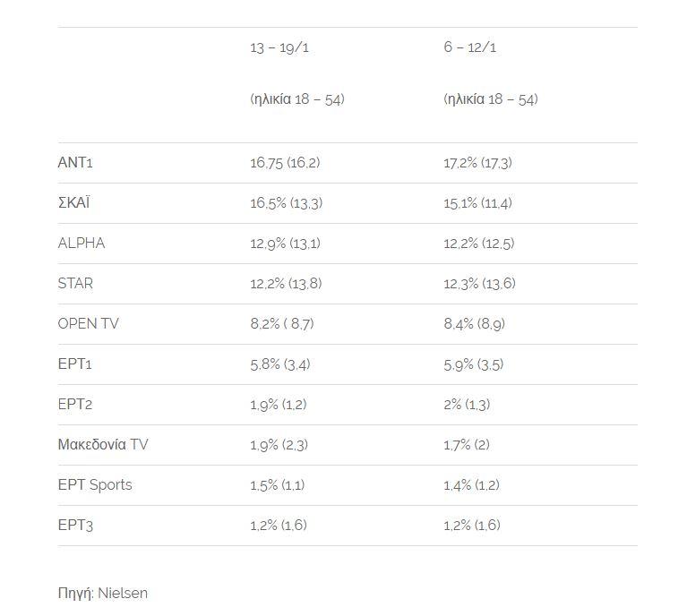The height and width of the screenshot is (616, 687).
Task: Click the 13 – 19/1 column header
Action: point(279,47)
